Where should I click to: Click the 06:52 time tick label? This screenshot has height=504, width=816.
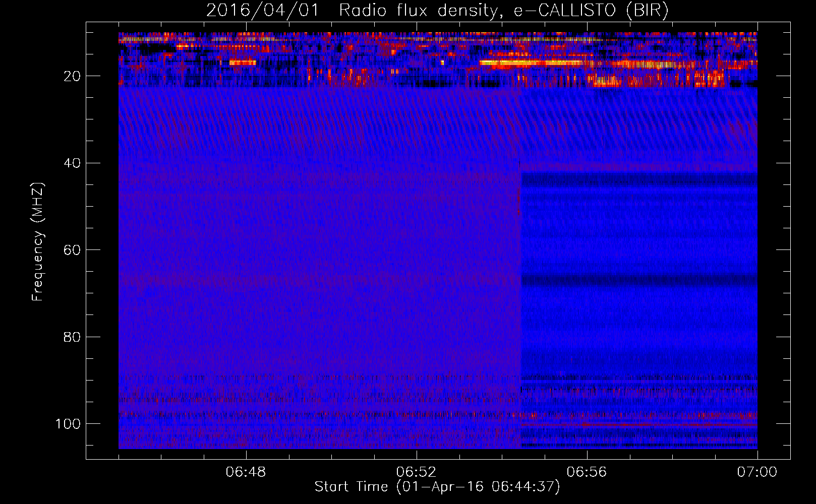(x=416, y=472)
